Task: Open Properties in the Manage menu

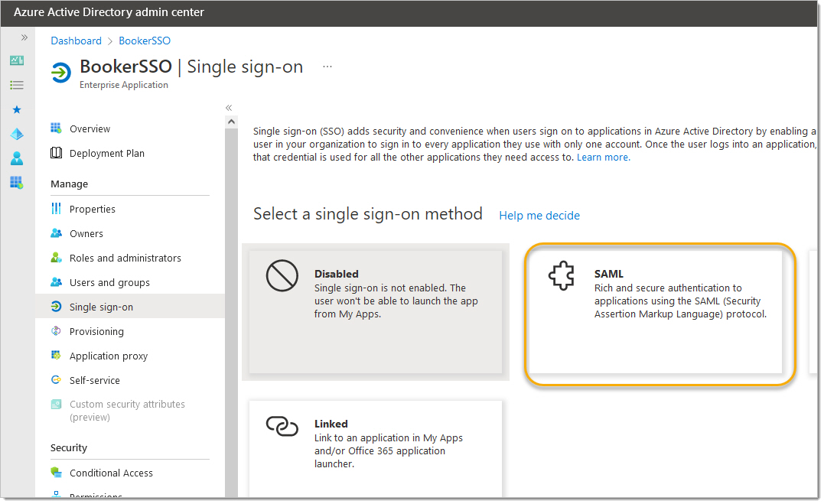Action: click(x=92, y=209)
